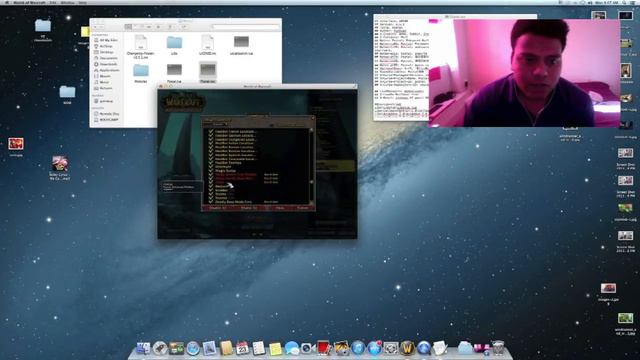Image resolution: width=640 pixels, height=360 pixels.
Task: Select Documents in Finder sidebar
Action: [106, 58]
